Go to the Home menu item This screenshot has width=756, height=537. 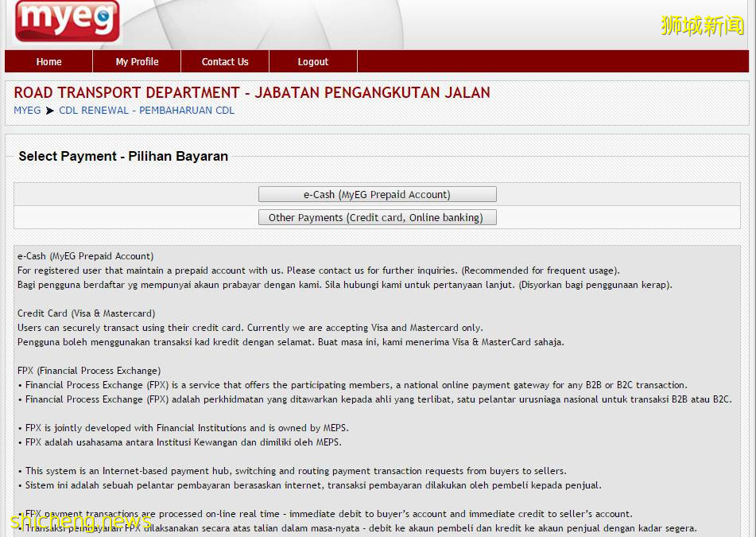point(48,62)
